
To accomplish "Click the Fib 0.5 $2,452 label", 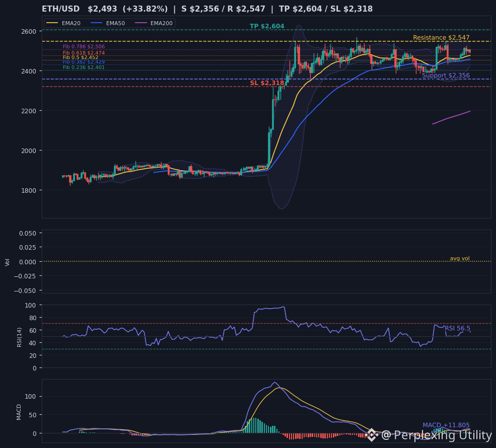I will point(81,57).
